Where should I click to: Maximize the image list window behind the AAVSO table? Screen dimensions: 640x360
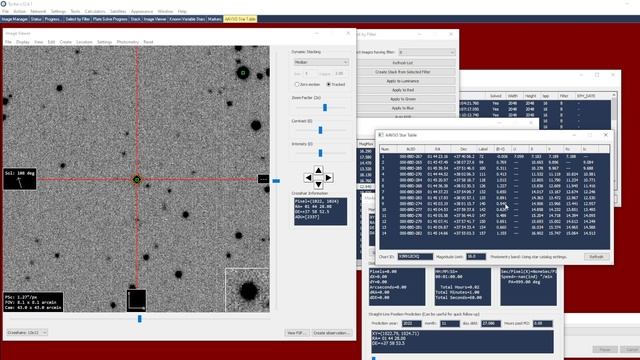(597, 75)
